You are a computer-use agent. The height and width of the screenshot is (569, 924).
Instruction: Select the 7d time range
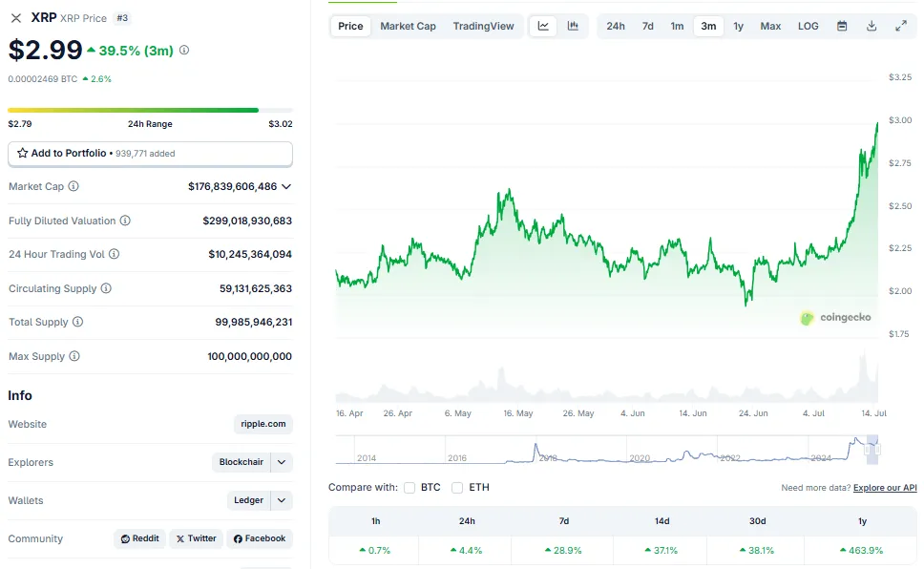pos(647,26)
